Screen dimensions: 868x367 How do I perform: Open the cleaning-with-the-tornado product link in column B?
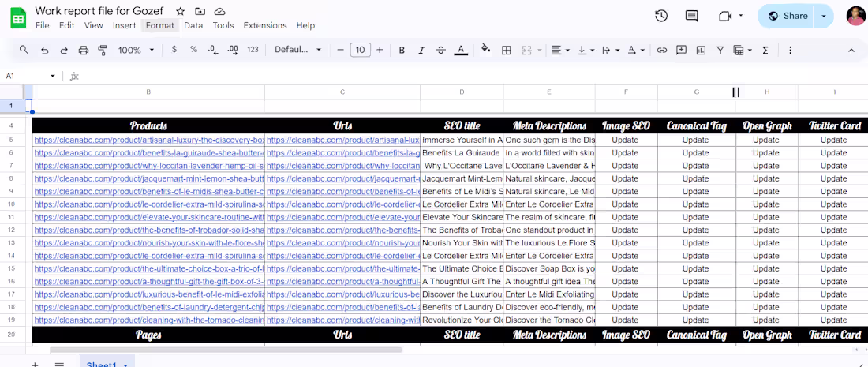pos(149,320)
